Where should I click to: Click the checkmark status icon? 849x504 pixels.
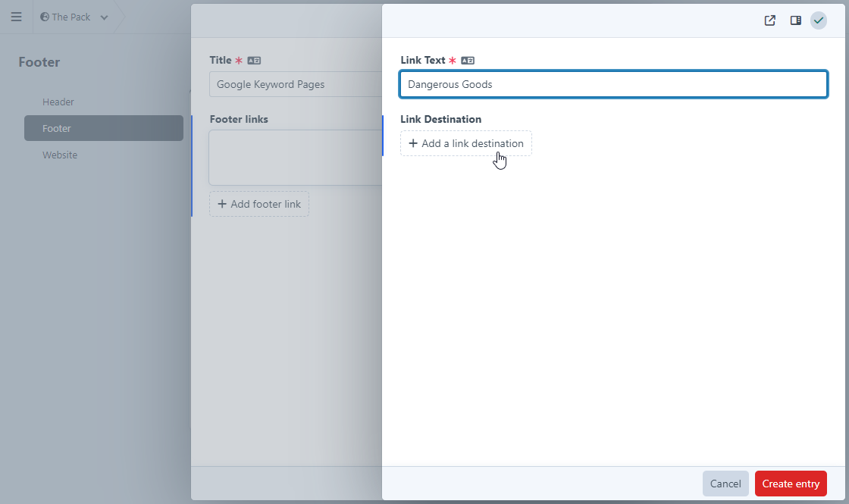click(x=819, y=20)
